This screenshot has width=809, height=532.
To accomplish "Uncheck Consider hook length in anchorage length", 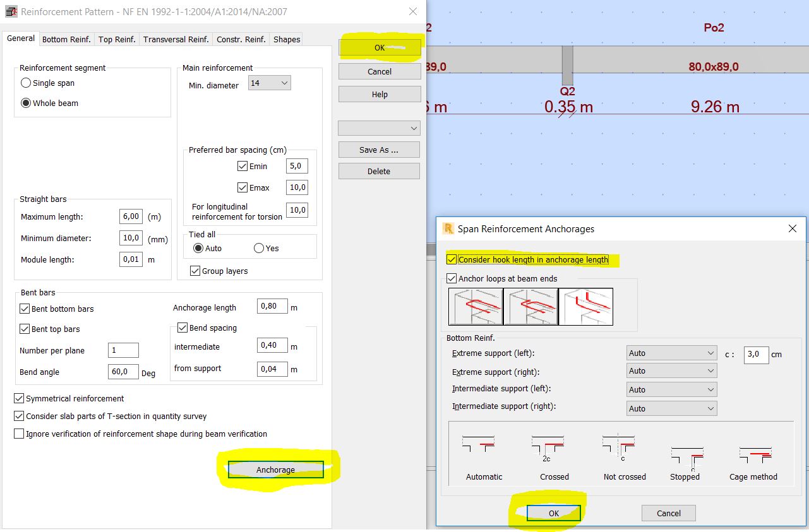I will 451,259.
